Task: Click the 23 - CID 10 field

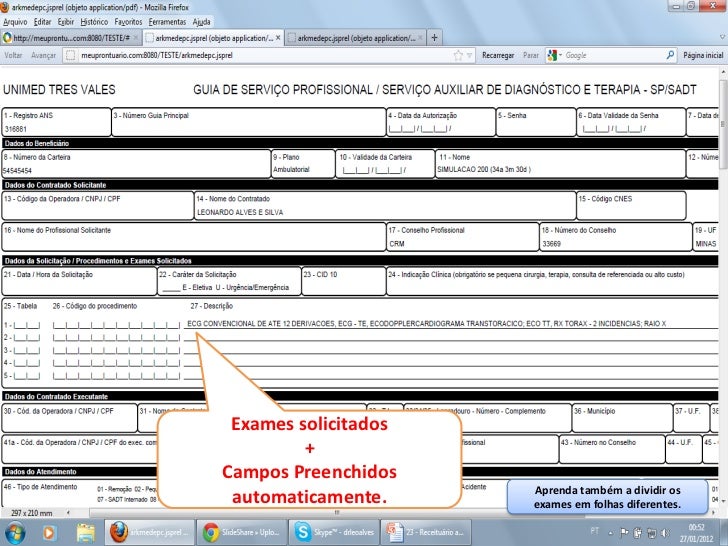Action: click(x=344, y=281)
